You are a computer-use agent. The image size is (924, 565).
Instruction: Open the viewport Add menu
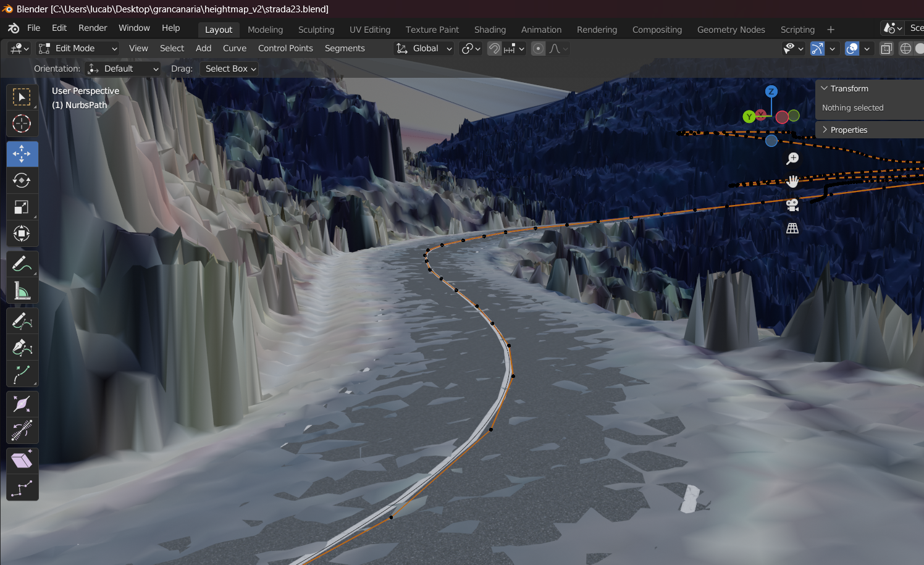point(203,49)
